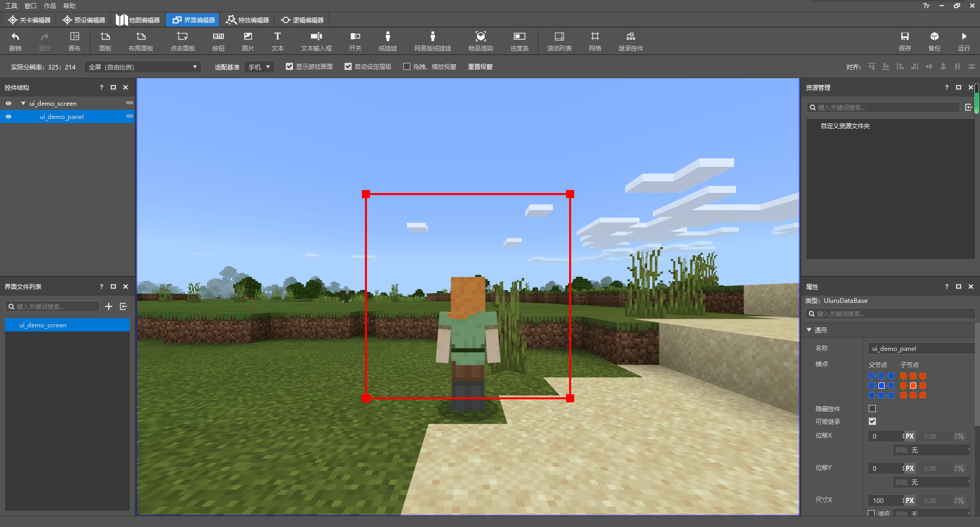
Task: Click stepper arrows of 位移Y value
Action: (x=903, y=468)
